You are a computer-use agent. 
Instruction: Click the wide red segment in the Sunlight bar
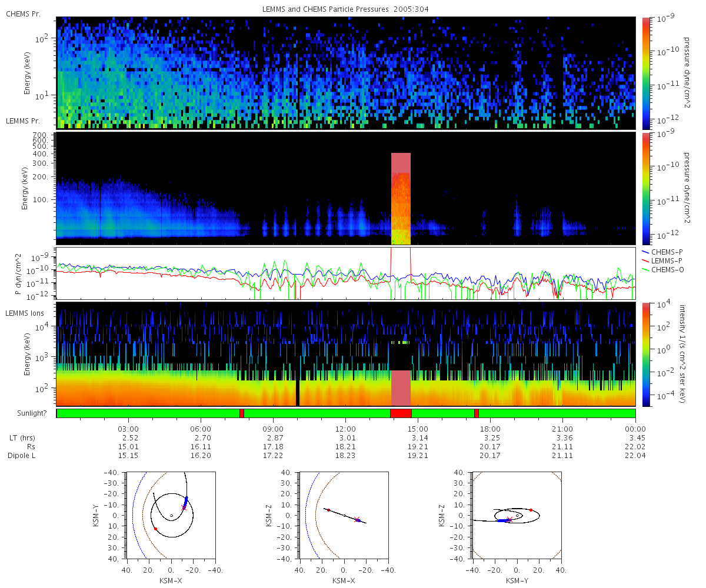click(x=401, y=413)
